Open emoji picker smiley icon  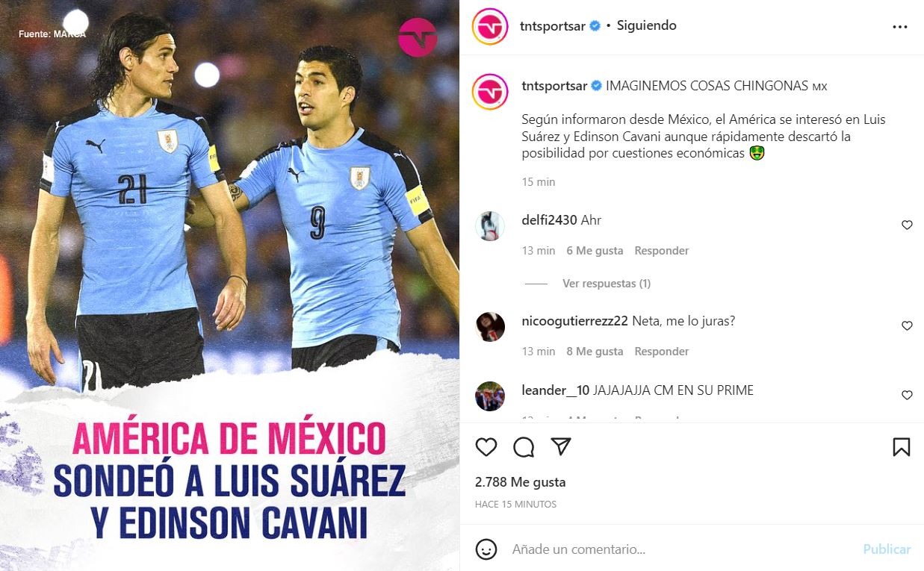[x=486, y=549]
